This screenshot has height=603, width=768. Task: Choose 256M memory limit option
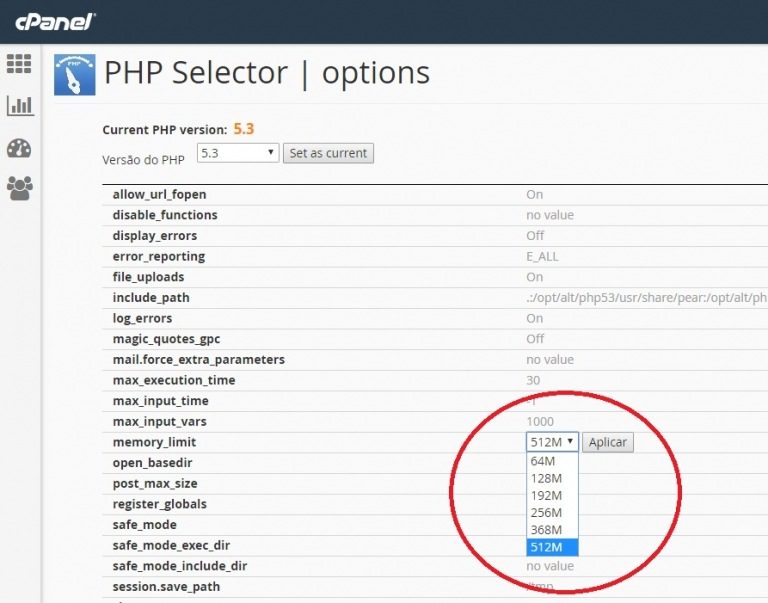point(546,512)
